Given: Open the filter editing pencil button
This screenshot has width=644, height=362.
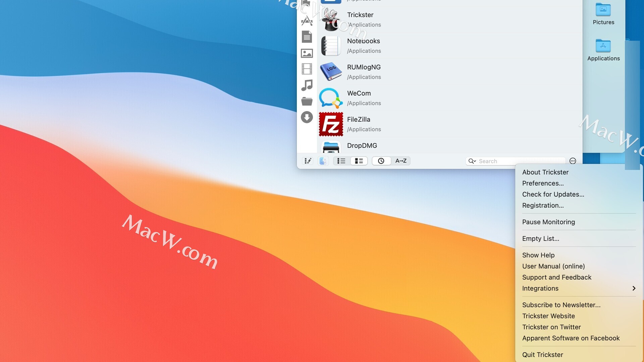Looking at the screenshot, I should click(x=308, y=161).
